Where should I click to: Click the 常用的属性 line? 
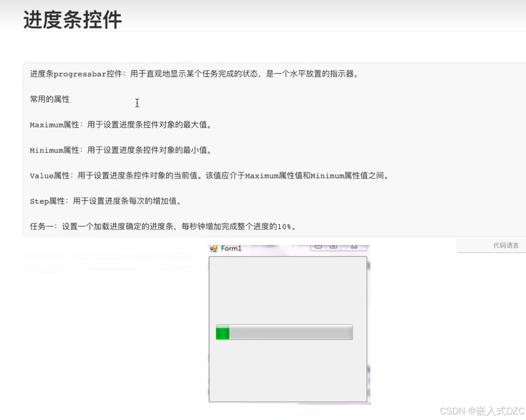(50, 99)
